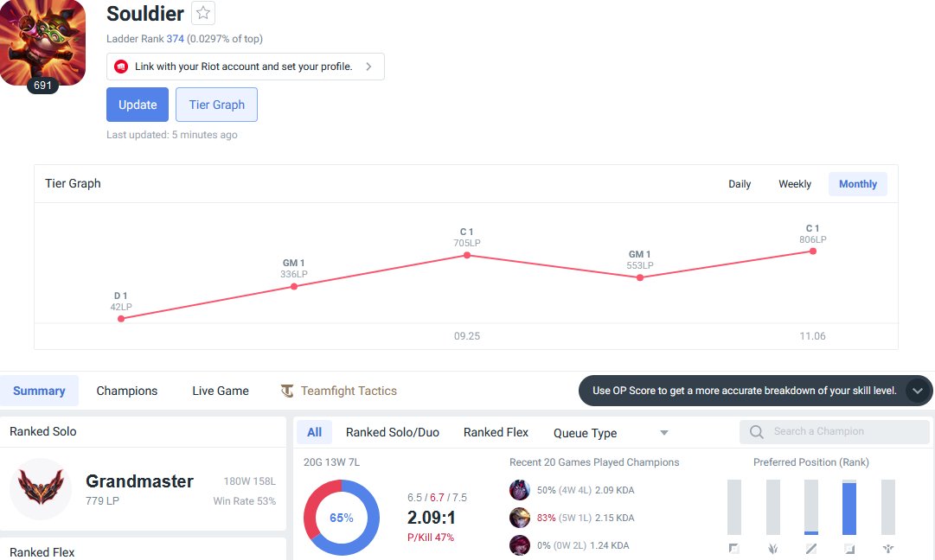Click the 09.25 date label
This screenshot has height=560, width=935.
click(x=467, y=336)
